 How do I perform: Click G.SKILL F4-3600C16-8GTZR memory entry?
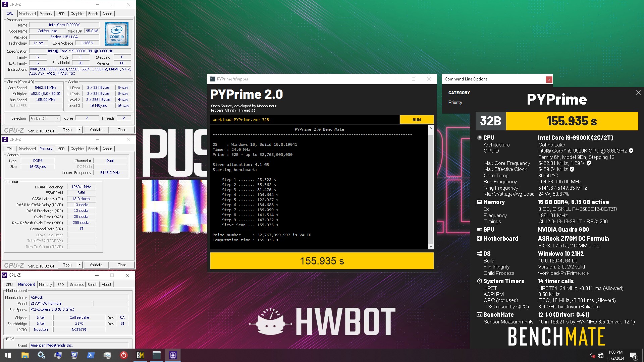[578, 209]
